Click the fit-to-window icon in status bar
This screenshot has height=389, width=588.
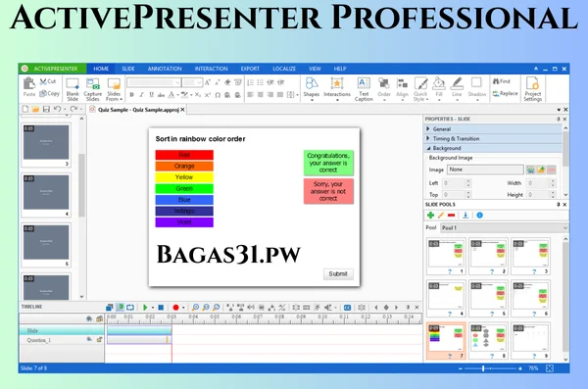pos(550,368)
